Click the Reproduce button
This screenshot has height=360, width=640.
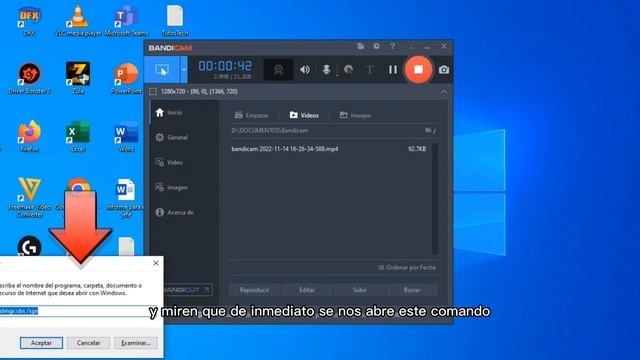[254, 290]
